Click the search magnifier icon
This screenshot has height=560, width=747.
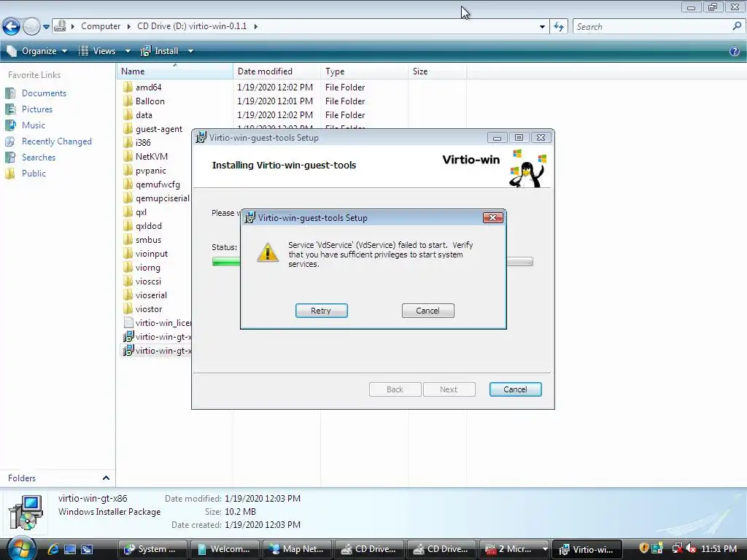pos(737,27)
